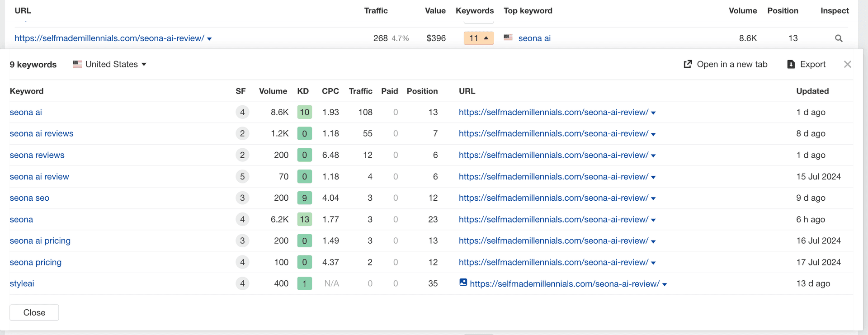Open the single-word seona keyword link
This screenshot has height=335, width=868.
coord(21,219)
